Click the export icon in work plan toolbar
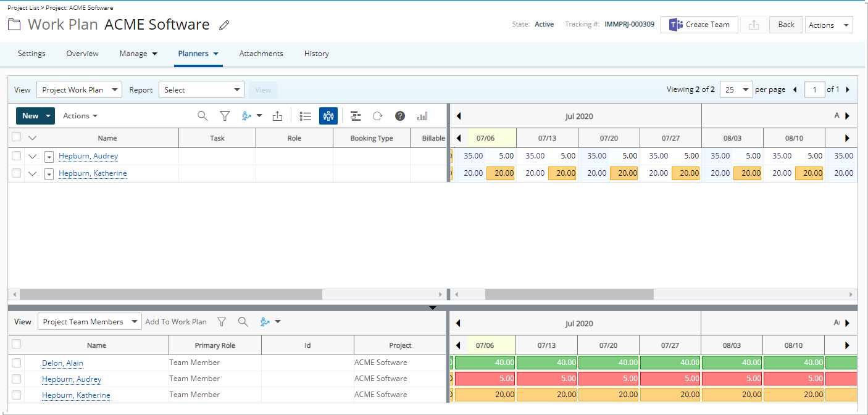 [277, 116]
